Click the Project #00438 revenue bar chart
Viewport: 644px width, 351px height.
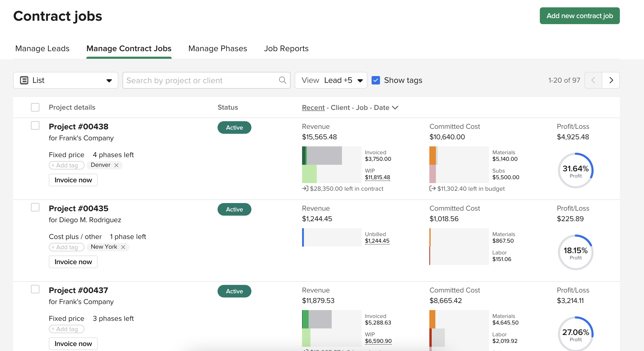pyautogui.click(x=332, y=165)
